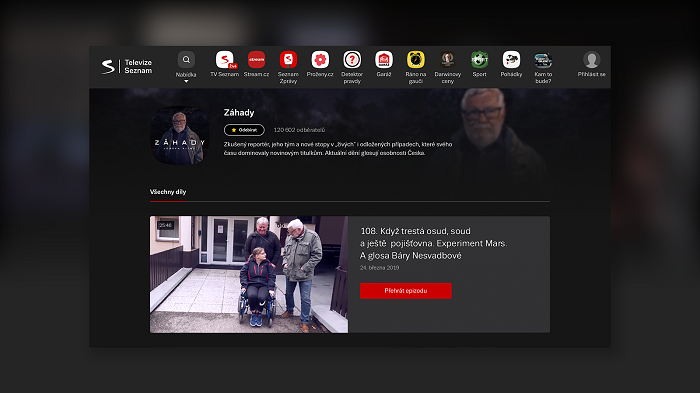
Task: Open the search Nabídka icon
Action: pyautogui.click(x=186, y=59)
